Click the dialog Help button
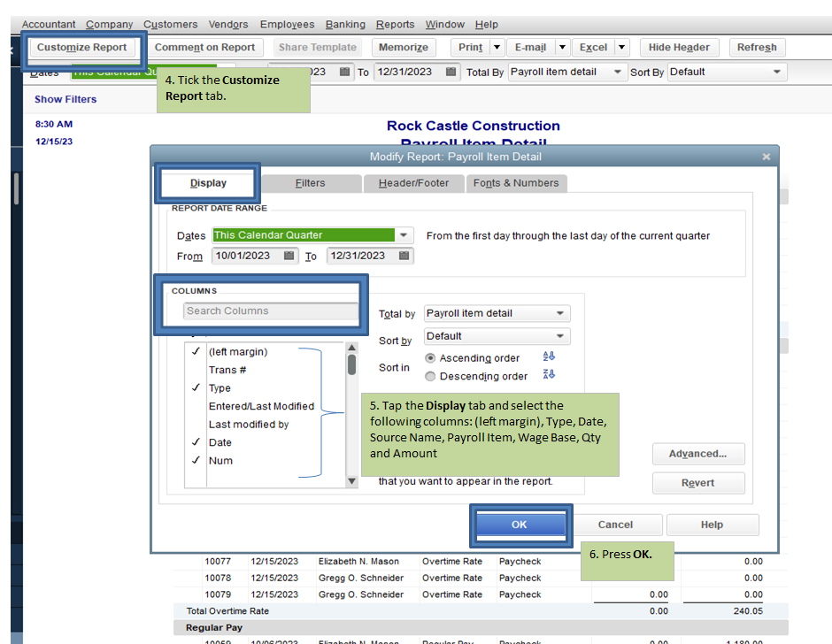This screenshot has height=644, width=832. [x=713, y=525]
